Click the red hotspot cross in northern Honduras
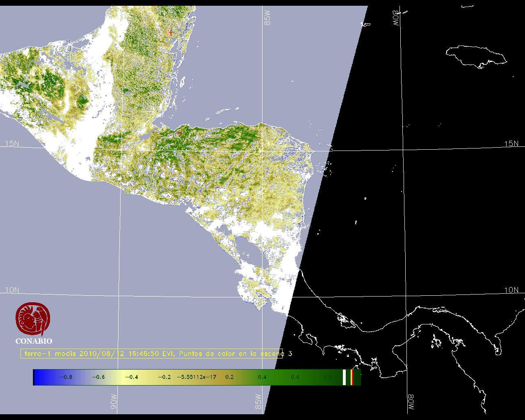Image resolution: width=525 pixels, height=420 pixels. click(179, 133)
